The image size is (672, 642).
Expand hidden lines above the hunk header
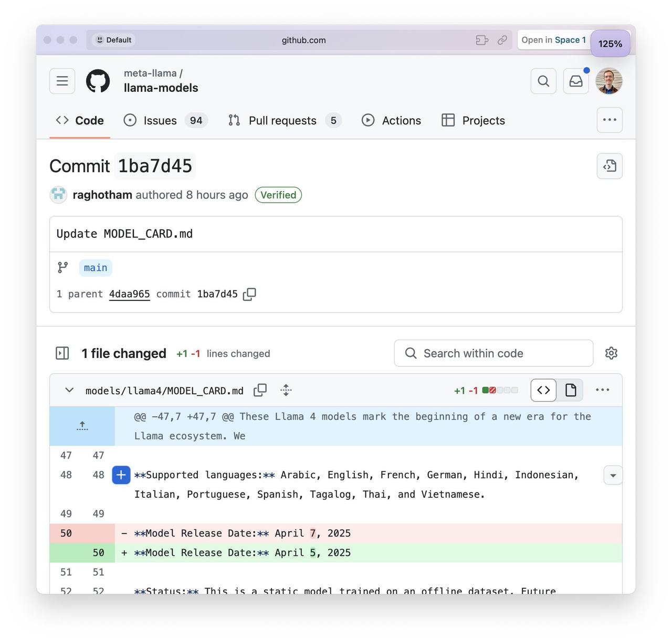[x=82, y=426]
